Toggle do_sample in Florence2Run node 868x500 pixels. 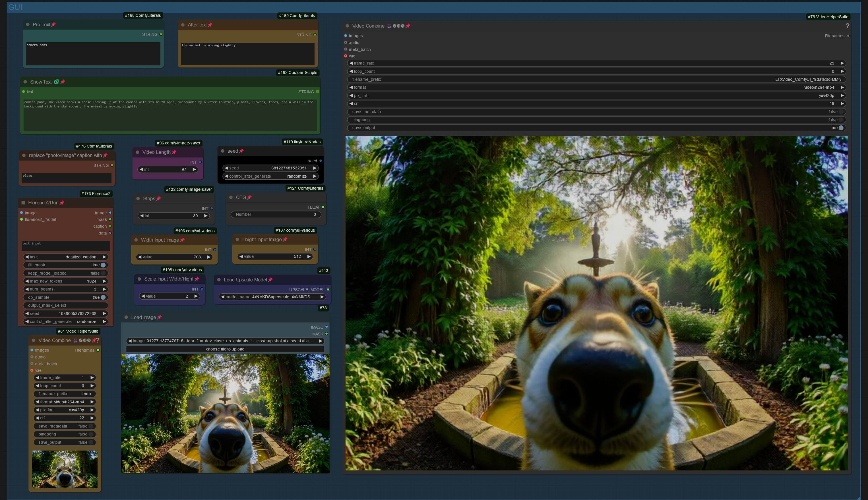(x=103, y=297)
